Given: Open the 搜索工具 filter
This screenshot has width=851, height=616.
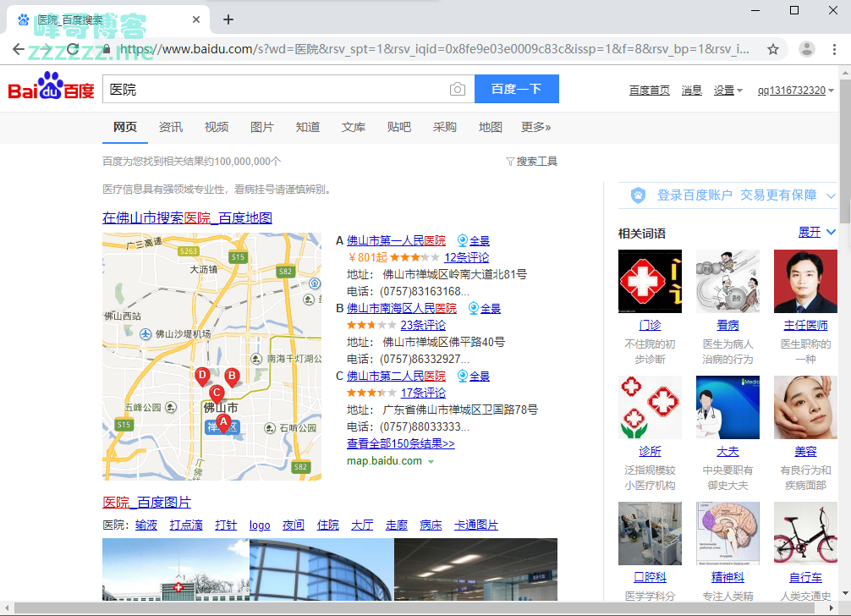Looking at the screenshot, I should pos(531,161).
